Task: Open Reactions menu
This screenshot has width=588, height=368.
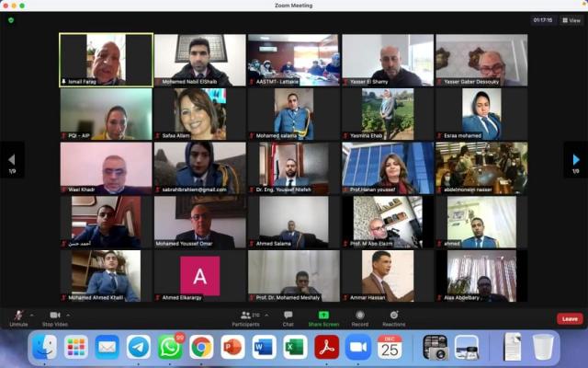Action: tap(394, 318)
